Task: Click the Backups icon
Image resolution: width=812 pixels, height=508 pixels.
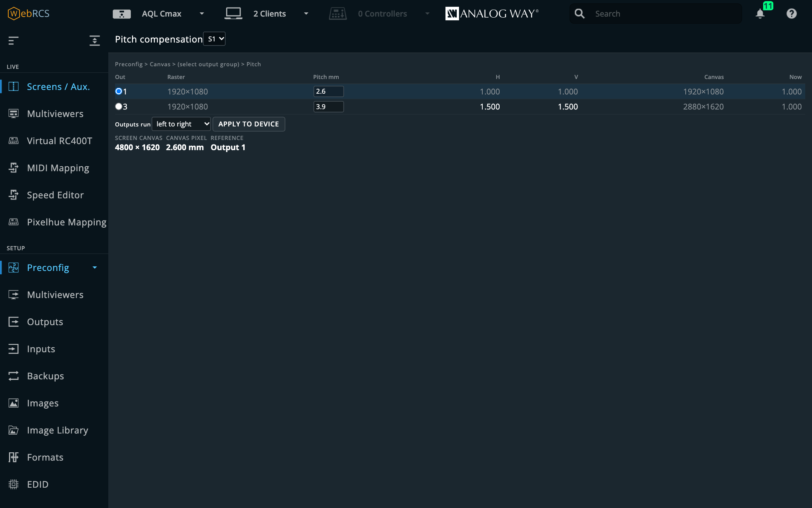Action: (14, 376)
